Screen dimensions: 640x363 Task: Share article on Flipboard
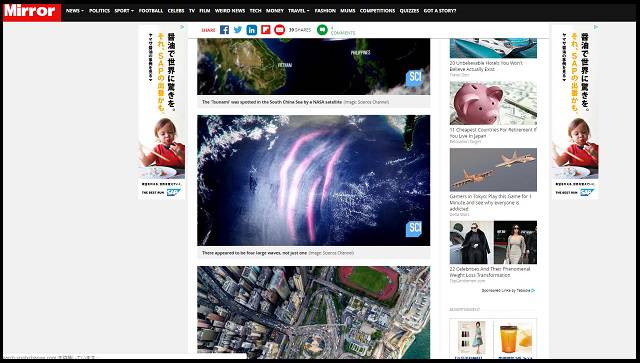click(266, 30)
